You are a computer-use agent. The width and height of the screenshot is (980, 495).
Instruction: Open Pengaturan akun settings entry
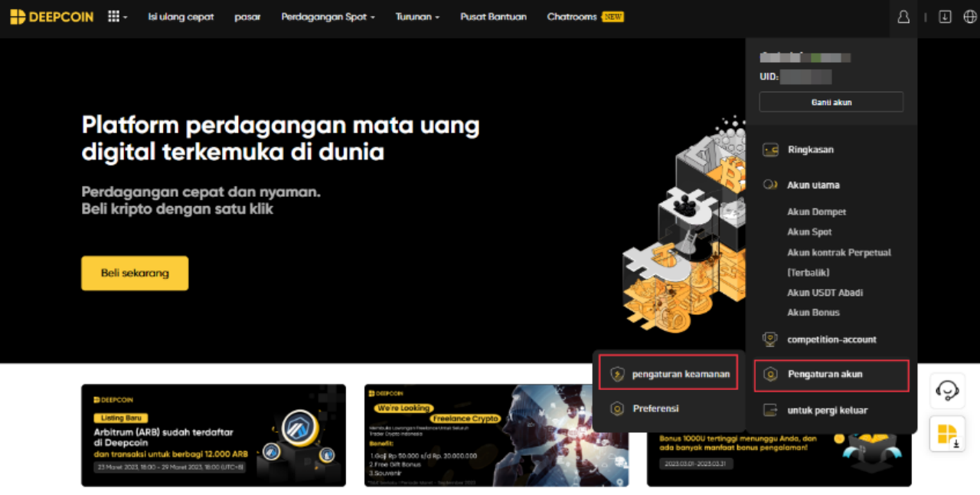pos(831,375)
